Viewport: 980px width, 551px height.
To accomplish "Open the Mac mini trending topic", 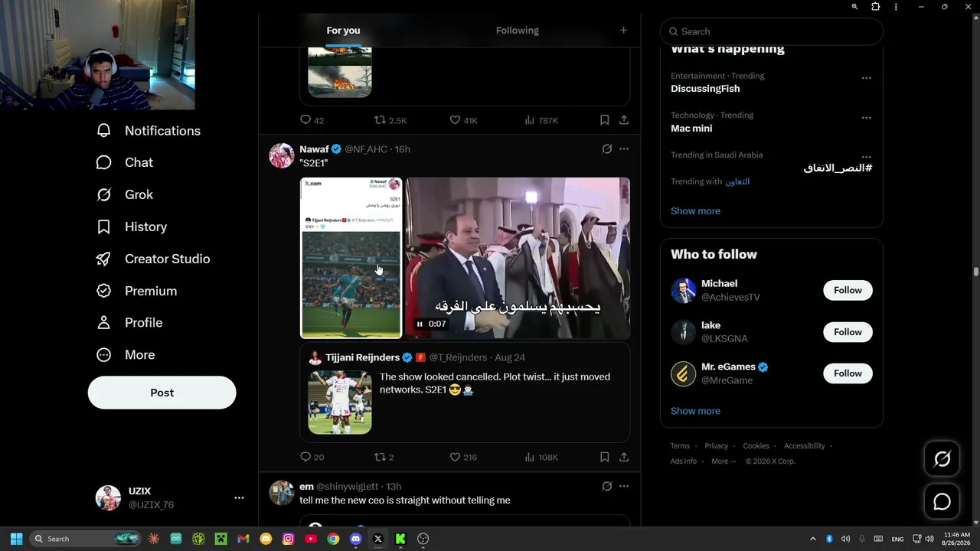I will tap(691, 129).
